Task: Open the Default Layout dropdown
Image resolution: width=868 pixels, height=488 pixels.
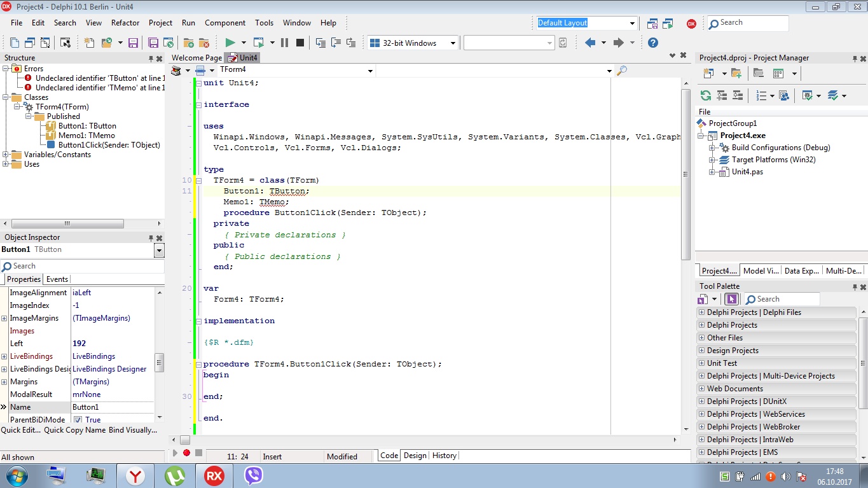Action: point(633,23)
